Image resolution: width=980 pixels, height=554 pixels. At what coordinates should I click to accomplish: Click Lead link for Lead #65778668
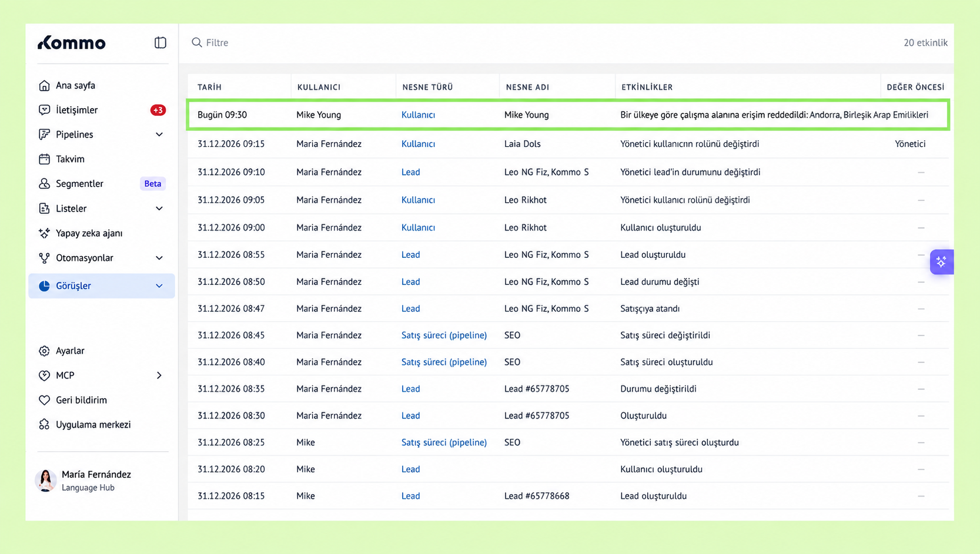tap(410, 496)
